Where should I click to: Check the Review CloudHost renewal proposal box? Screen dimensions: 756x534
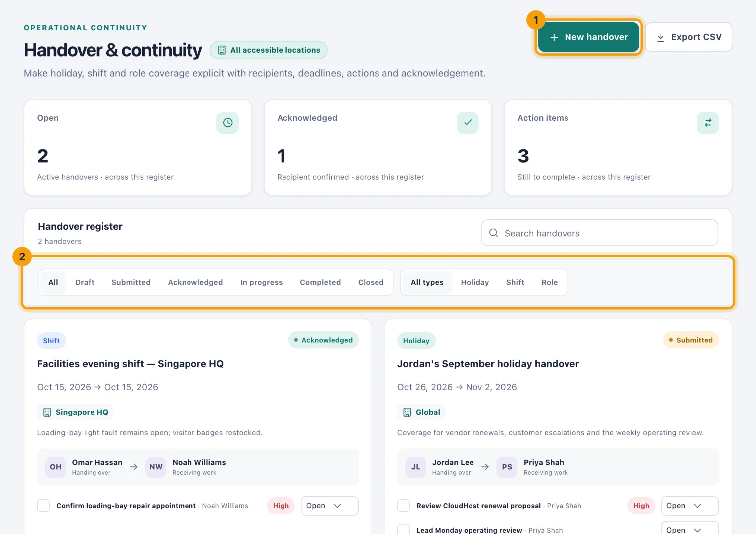404,506
